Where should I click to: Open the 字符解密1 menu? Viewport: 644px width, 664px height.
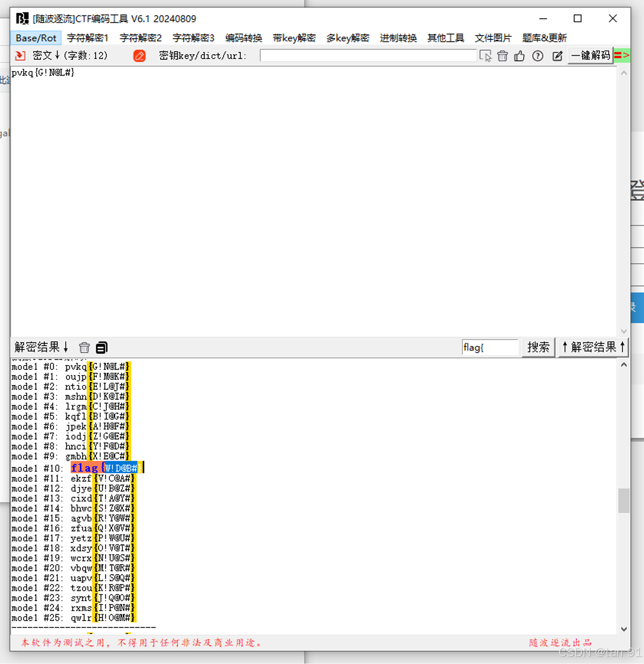click(x=88, y=38)
